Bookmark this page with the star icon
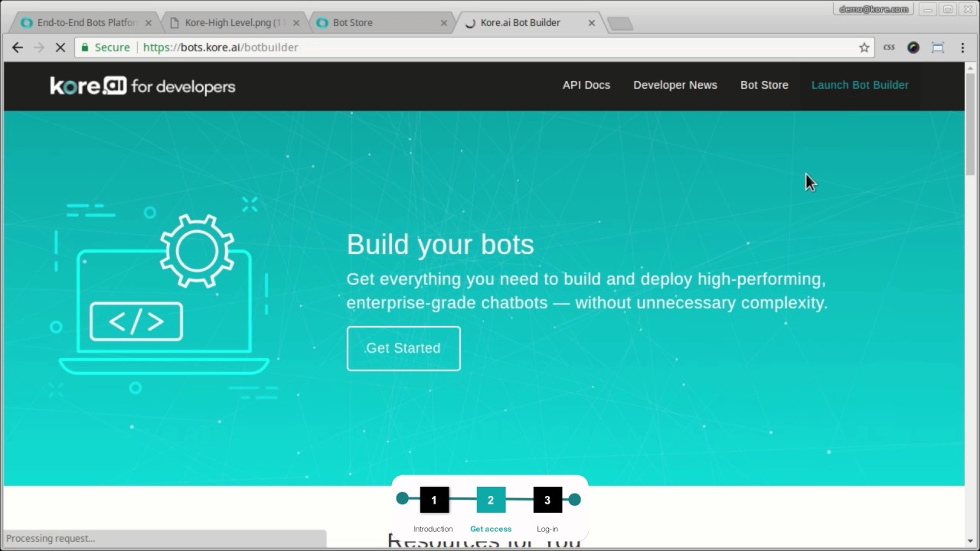The height and width of the screenshot is (551, 980). click(864, 47)
